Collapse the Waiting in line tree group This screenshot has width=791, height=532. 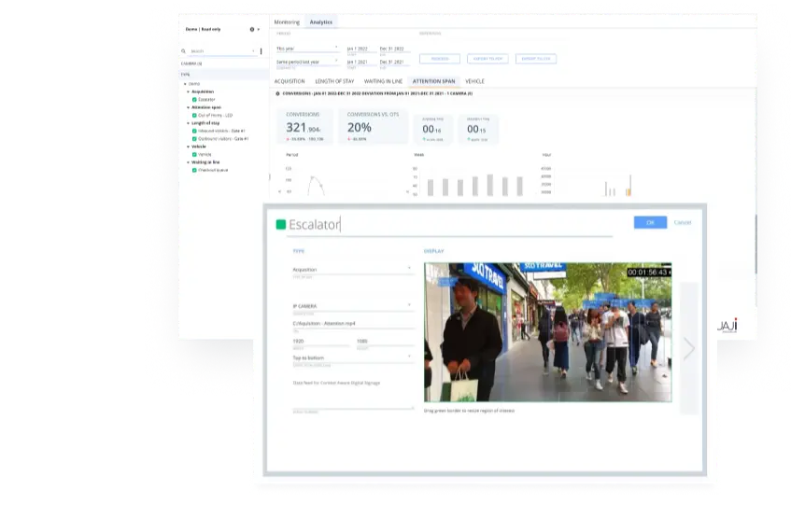coord(189,162)
